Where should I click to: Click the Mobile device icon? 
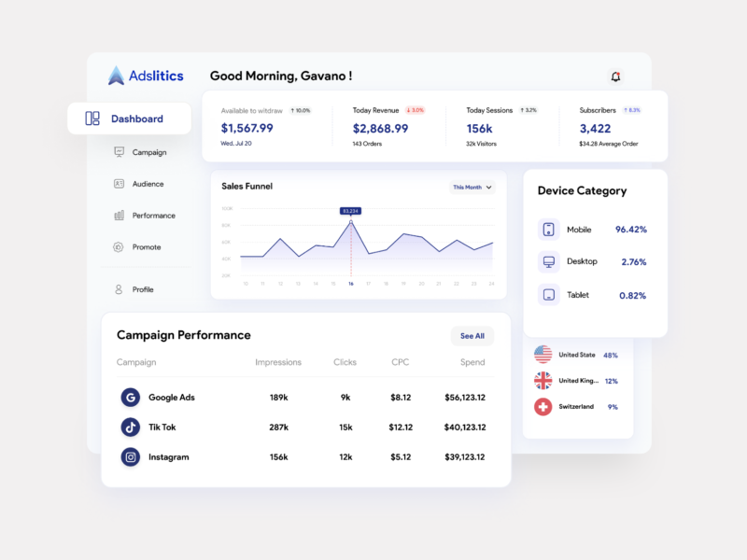[550, 230]
